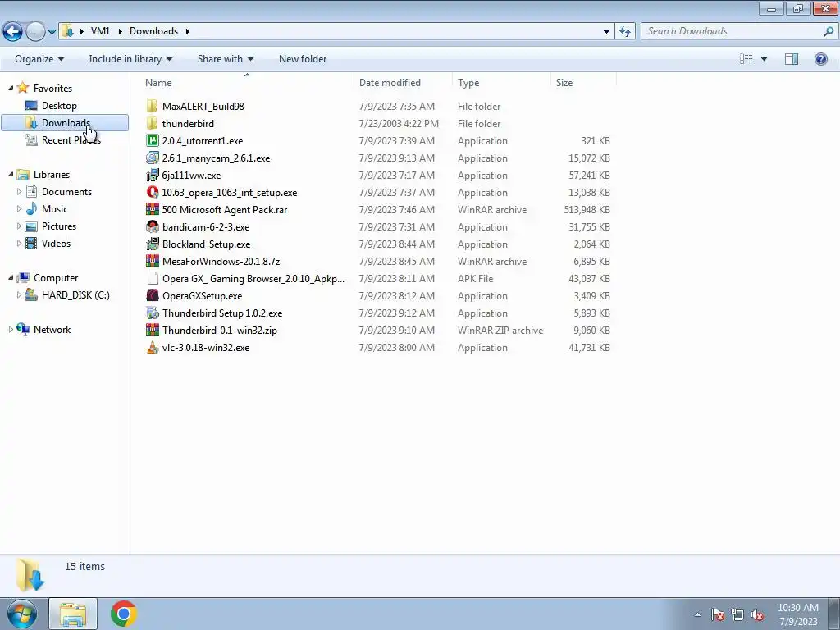Select the Opera 10.63 setup icon
Screen dimensions: 840x630
(x=152, y=192)
